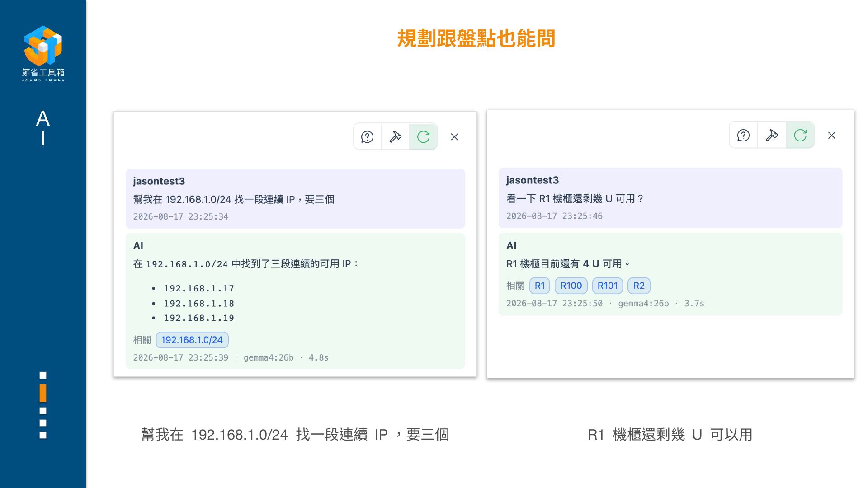Click the bold '4 U' answer text

[x=591, y=264]
